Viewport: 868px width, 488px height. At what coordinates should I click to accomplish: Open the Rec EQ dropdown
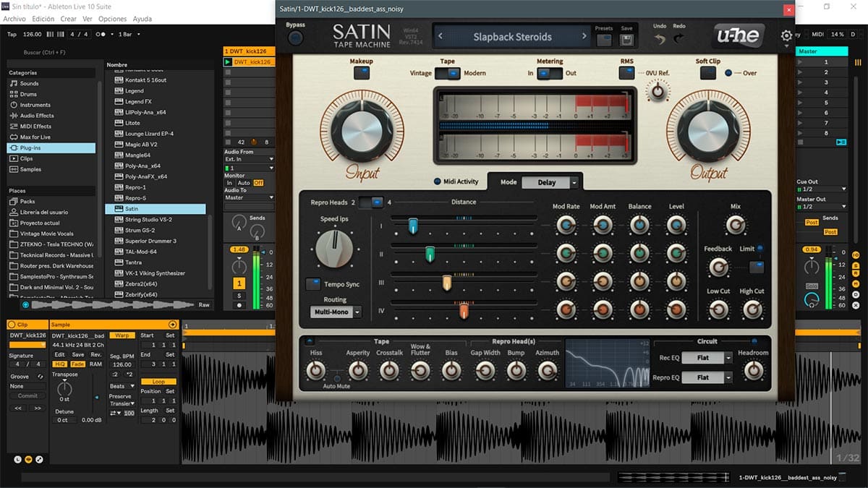(x=708, y=358)
